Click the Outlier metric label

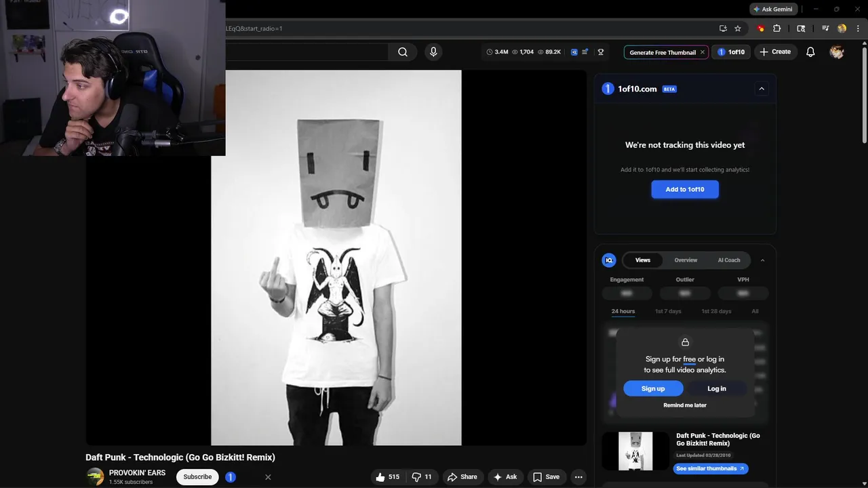685,279
